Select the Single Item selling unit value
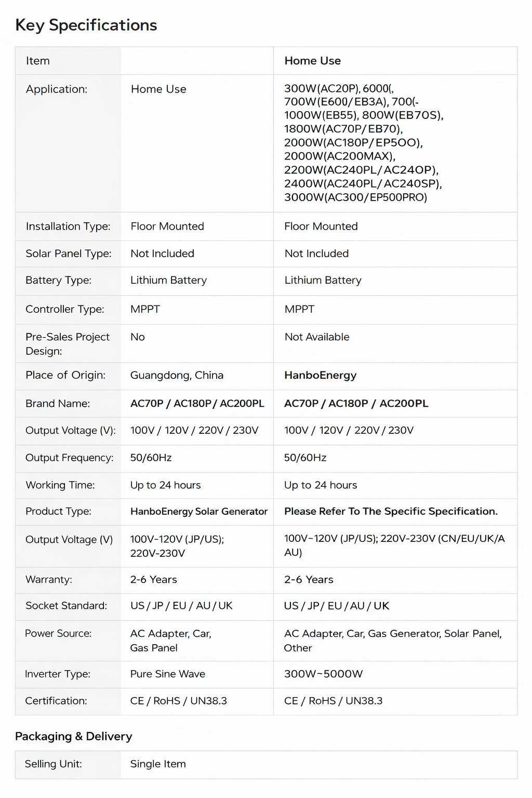The image size is (532, 798). (x=158, y=764)
